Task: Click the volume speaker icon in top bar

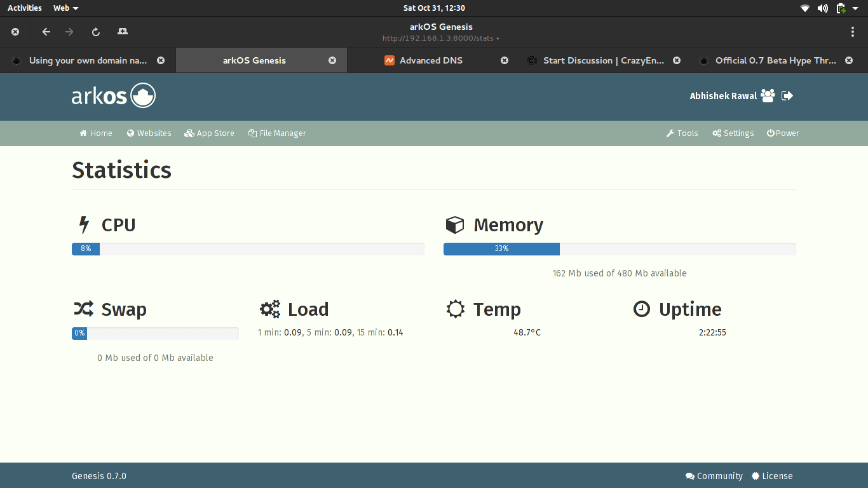Action: point(823,8)
